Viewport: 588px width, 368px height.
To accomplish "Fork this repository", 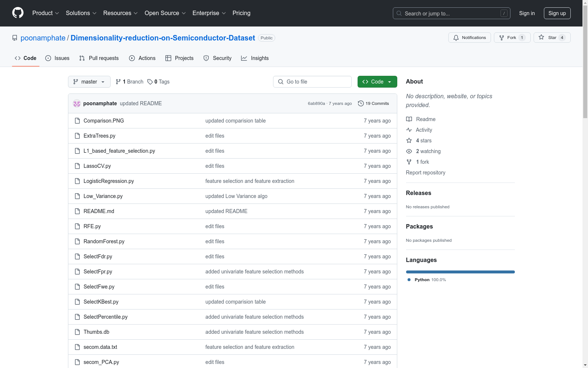I will click(x=512, y=38).
